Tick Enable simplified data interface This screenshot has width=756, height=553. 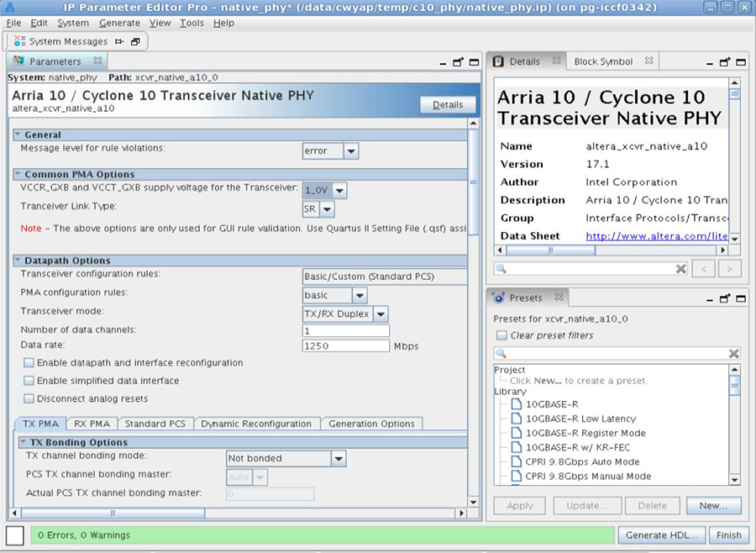coord(29,381)
